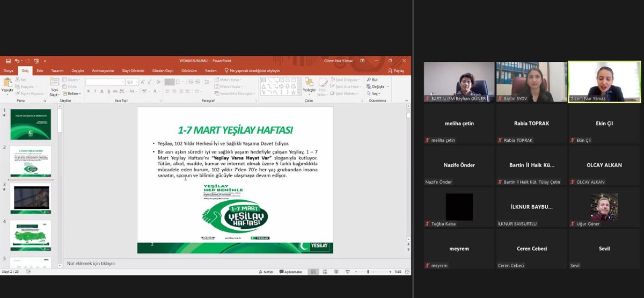The height and width of the screenshot is (298, 644).
Task: Switch to the Animasyonlar ribbon tab
Action: [x=103, y=70]
